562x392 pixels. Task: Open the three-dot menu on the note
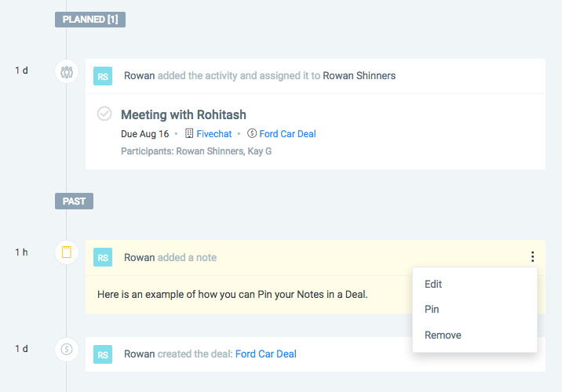pyautogui.click(x=533, y=256)
